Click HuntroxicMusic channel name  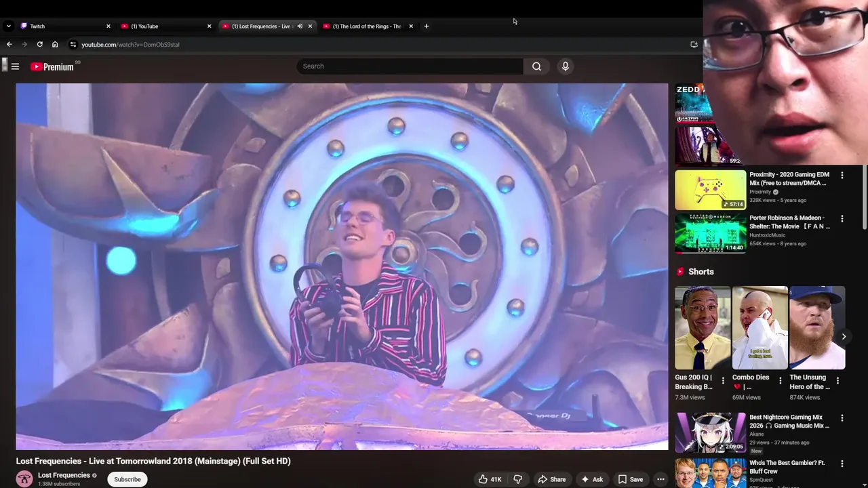767,235
